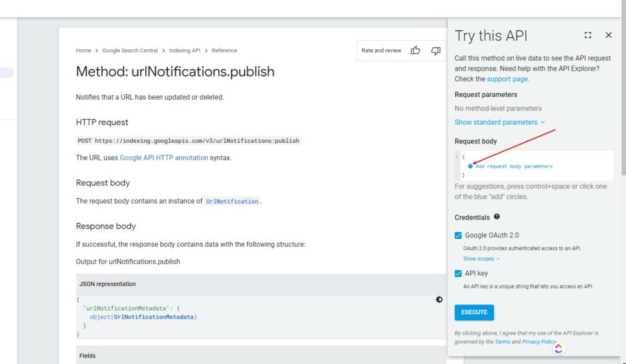Open the UrlNotification type link
The height and width of the screenshot is (364, 626).
[x=232, y=201]
